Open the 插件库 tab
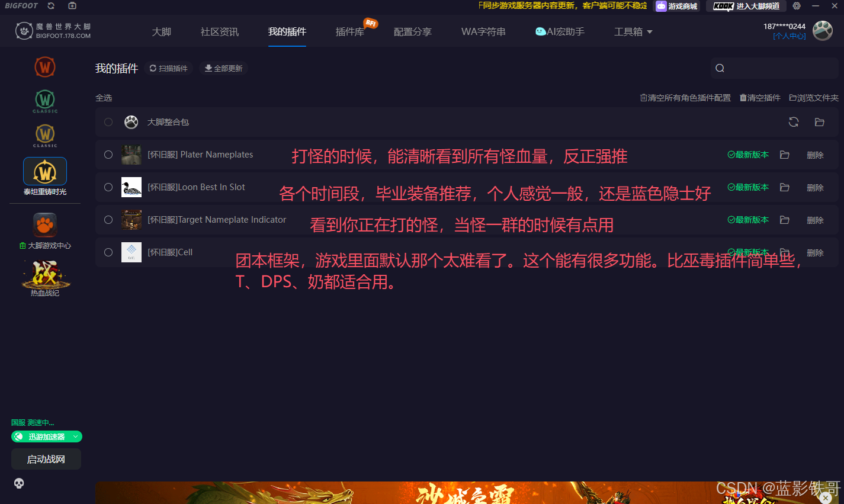Image resolution: width=844 pixels, height=504 pixels. pyautogui.click(x=350, y=32)
